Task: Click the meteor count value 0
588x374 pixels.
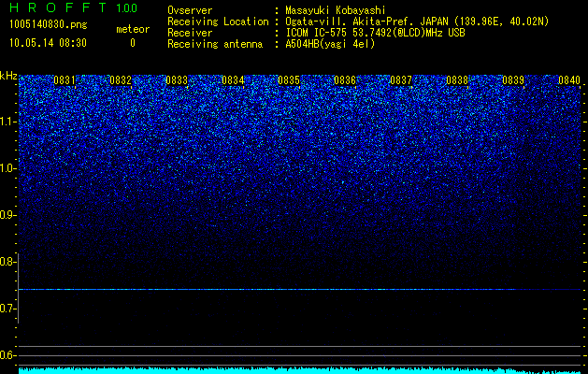Action: (133, 43)
